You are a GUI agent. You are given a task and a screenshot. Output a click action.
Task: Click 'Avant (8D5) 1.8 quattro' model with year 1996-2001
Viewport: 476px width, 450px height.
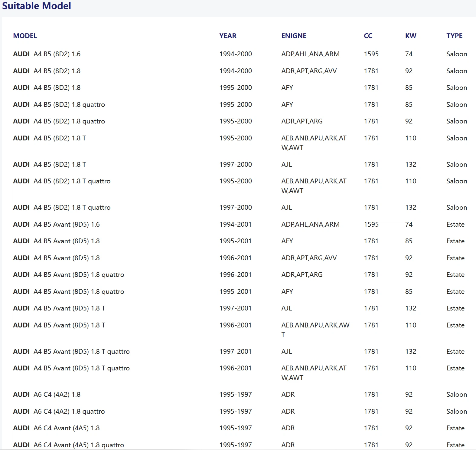click(x=69, y=274)
